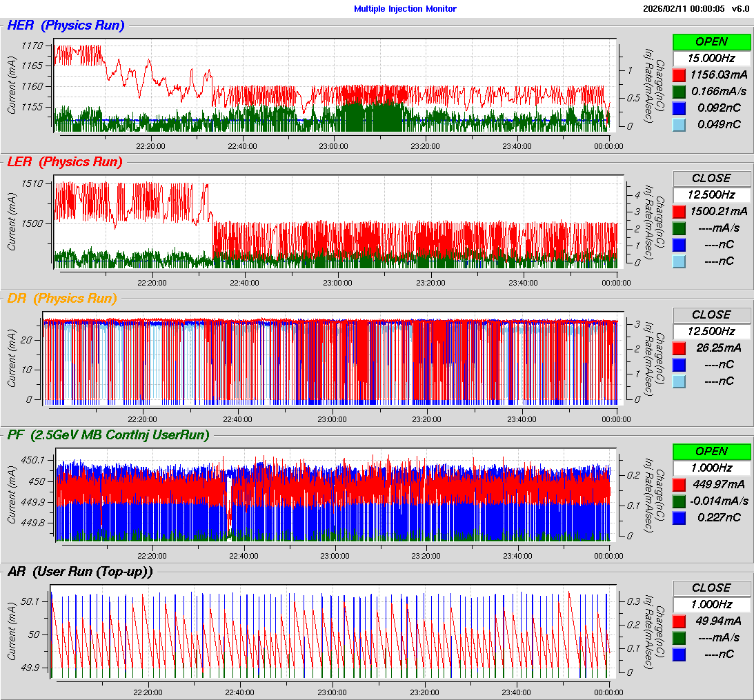Click the PF injection rate -0.014mA/s
The height and width of the screenshot is (700, 754).
pos(719,501)
